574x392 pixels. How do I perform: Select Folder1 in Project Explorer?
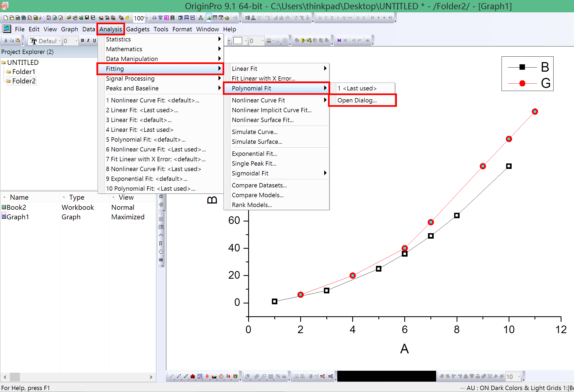coord(24,72)
